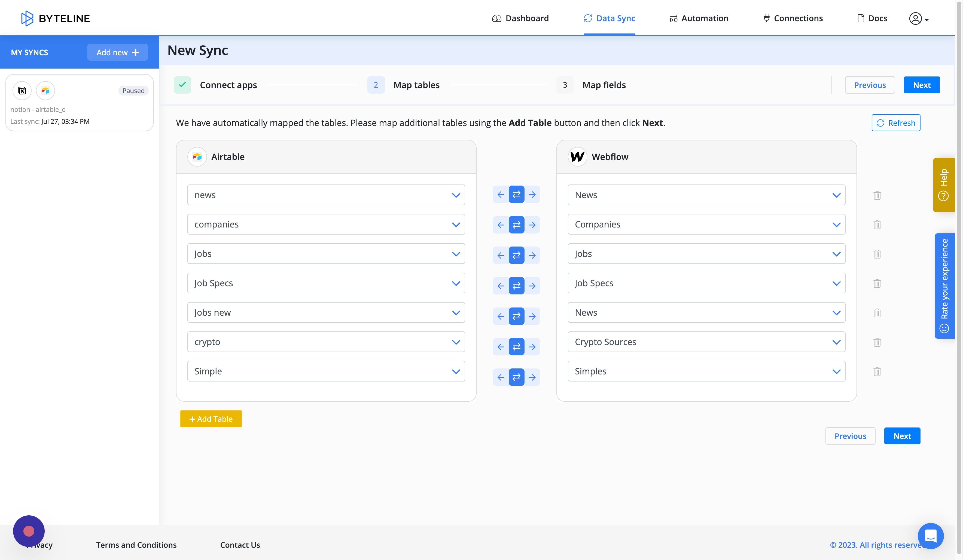
Task: Set companies row to sync left only
Action: click(501, 225)
